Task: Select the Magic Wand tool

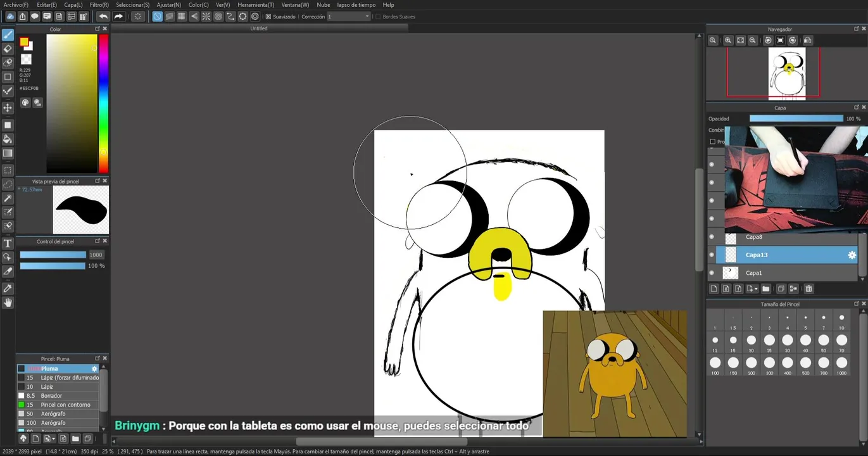Action: click(8, 198)
